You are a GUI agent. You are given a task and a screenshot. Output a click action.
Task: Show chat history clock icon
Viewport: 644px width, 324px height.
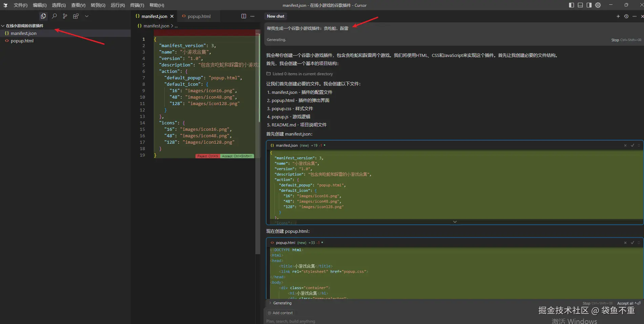coord(626,16)
